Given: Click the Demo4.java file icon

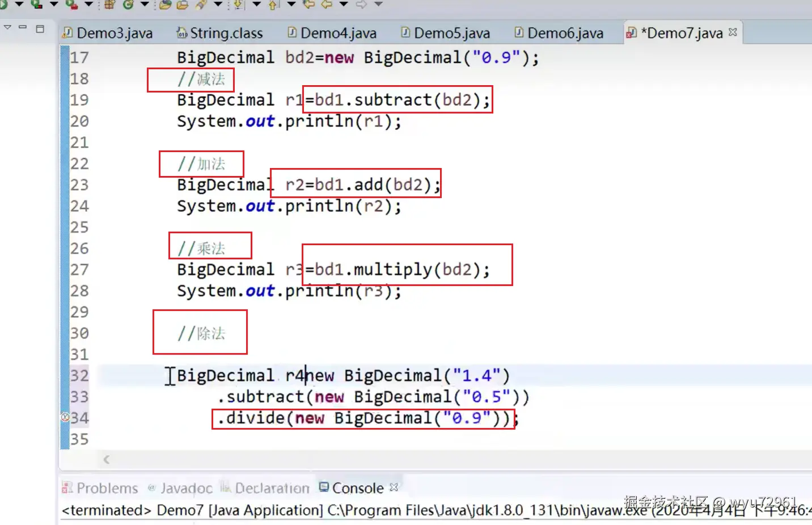Looking at the screenshot, I should click(292, 32).
